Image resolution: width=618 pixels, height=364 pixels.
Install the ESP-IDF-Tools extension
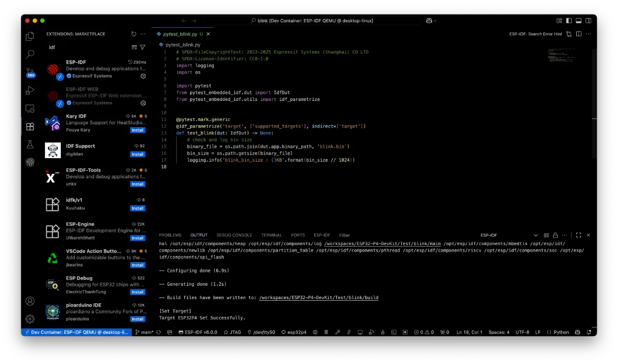pos(138,184)
